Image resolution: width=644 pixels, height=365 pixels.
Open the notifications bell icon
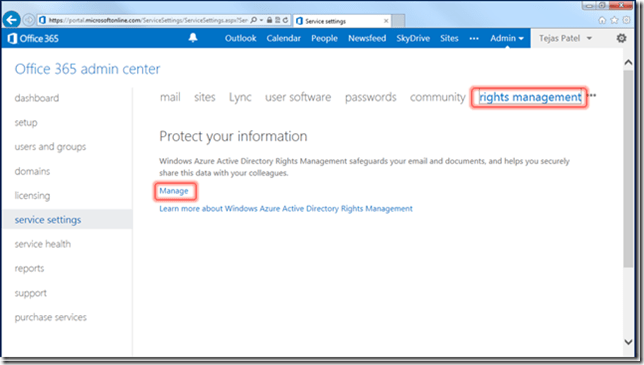(x=193, y=38)
